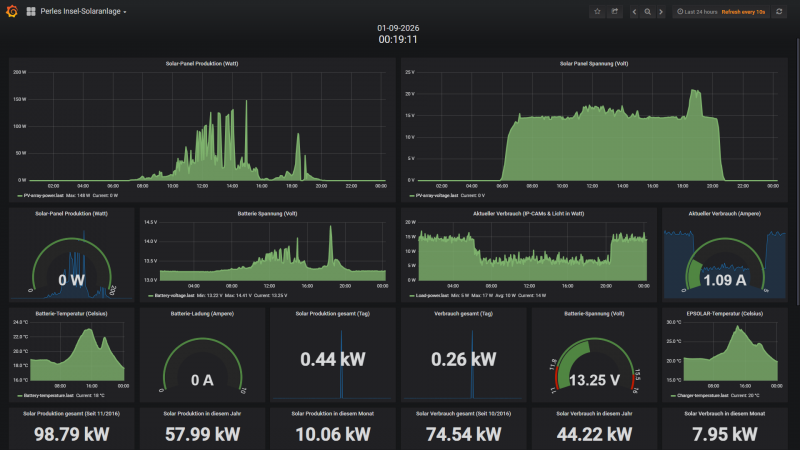800x450 pixels.
Task: Toggle Battery-temperature.last legend series
Action: 46,395
